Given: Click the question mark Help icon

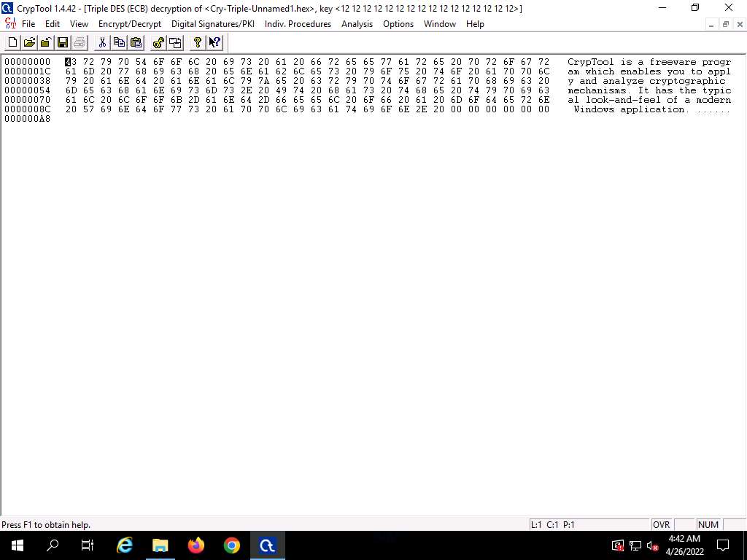Looking at the screenshot, I should click(197, 43).
